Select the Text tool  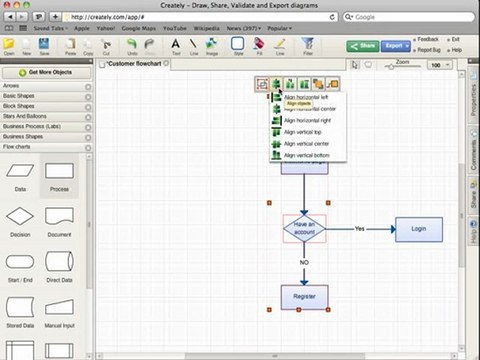176,46
